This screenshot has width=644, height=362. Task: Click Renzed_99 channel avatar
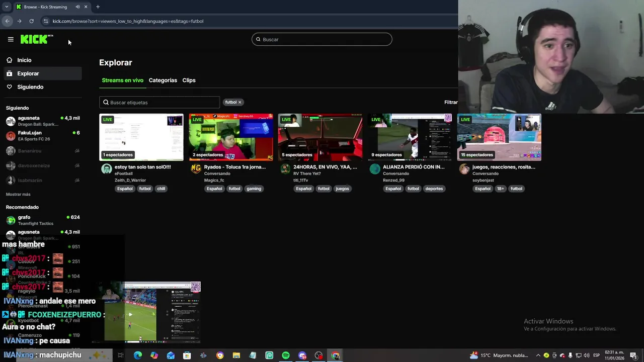375,169
